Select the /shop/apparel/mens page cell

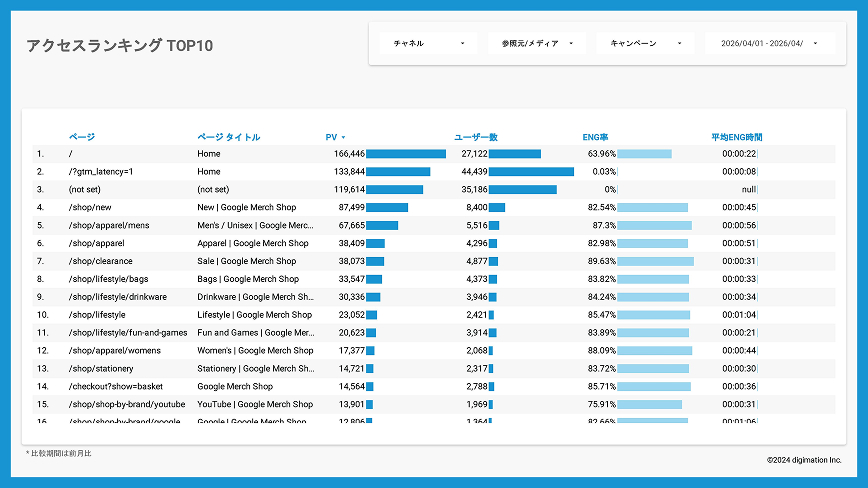pos(109,225)
